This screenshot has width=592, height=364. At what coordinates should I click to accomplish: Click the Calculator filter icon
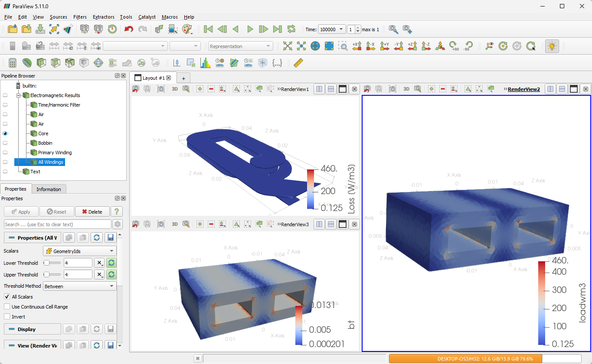pos(13,63)
